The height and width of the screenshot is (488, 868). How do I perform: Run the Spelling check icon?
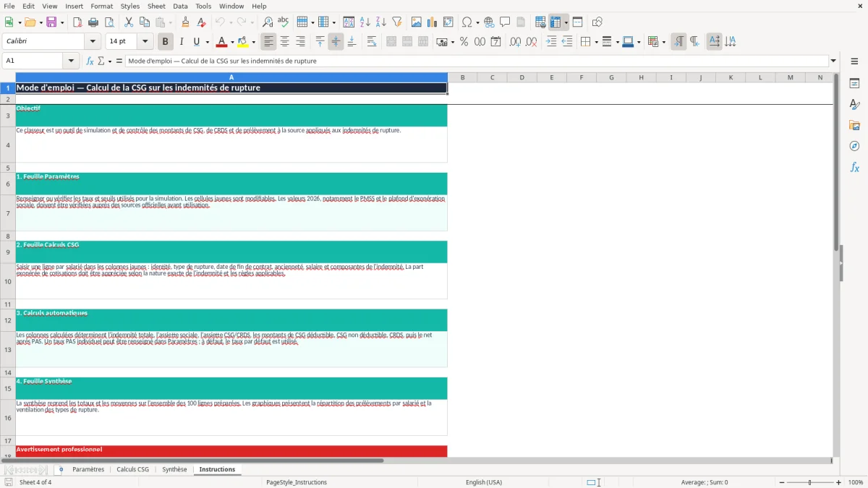[283, 22]
